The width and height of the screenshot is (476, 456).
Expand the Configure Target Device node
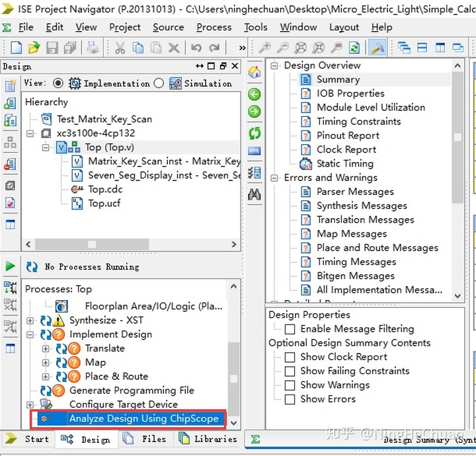coord(30,404)
